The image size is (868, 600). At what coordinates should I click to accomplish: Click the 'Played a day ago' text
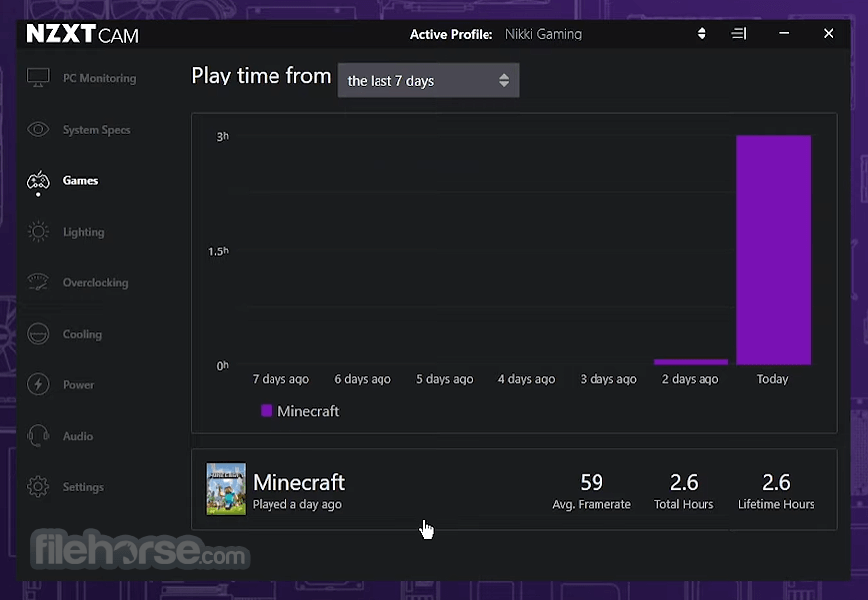[297, 504]
